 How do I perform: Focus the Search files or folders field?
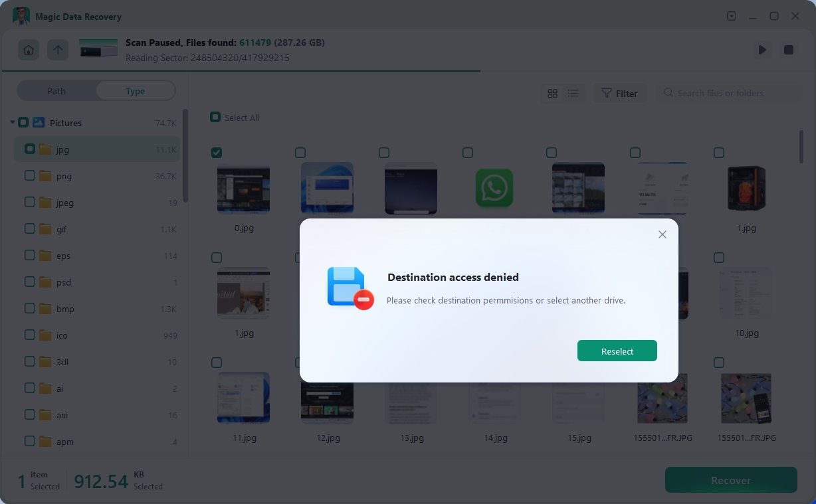point(731,94)
